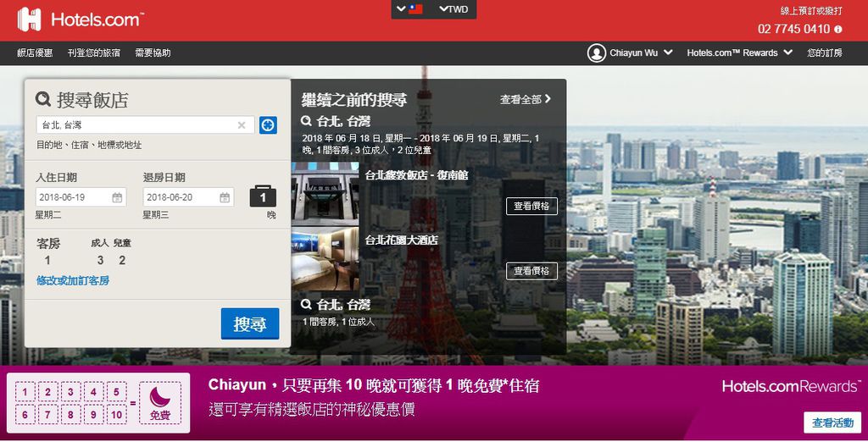Use the current location target icon

(268, 125)
